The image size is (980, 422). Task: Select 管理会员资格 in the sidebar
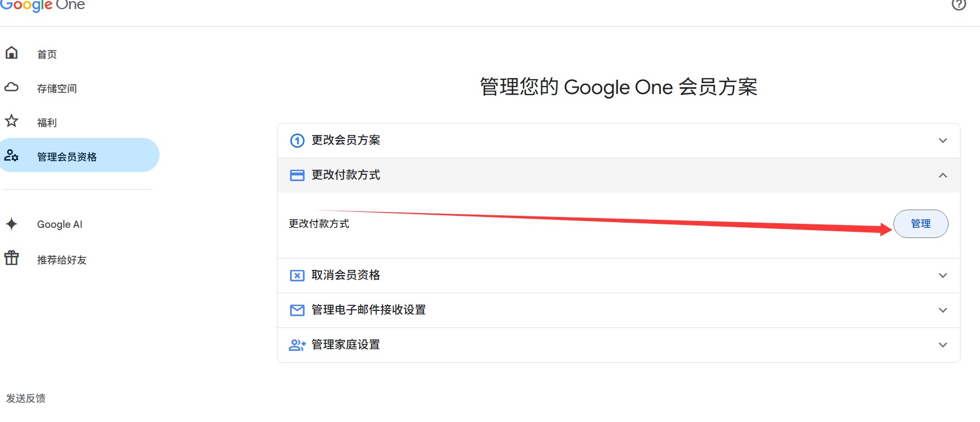(x=67, y=157)
